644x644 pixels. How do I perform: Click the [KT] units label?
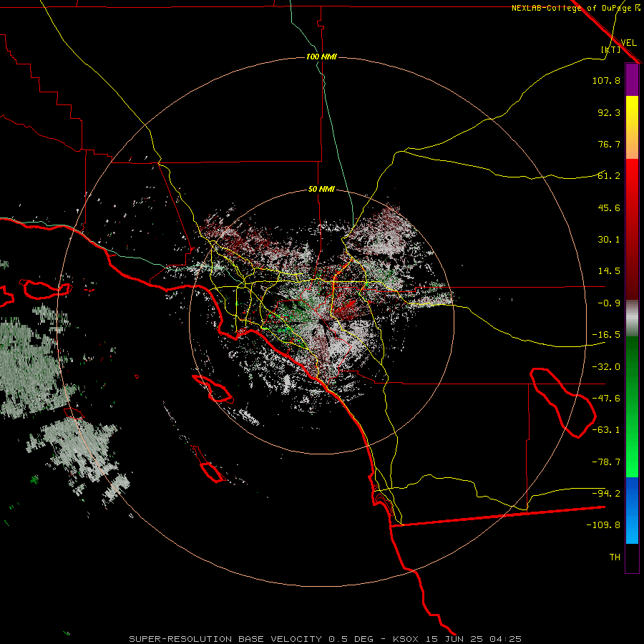point(611,49)
